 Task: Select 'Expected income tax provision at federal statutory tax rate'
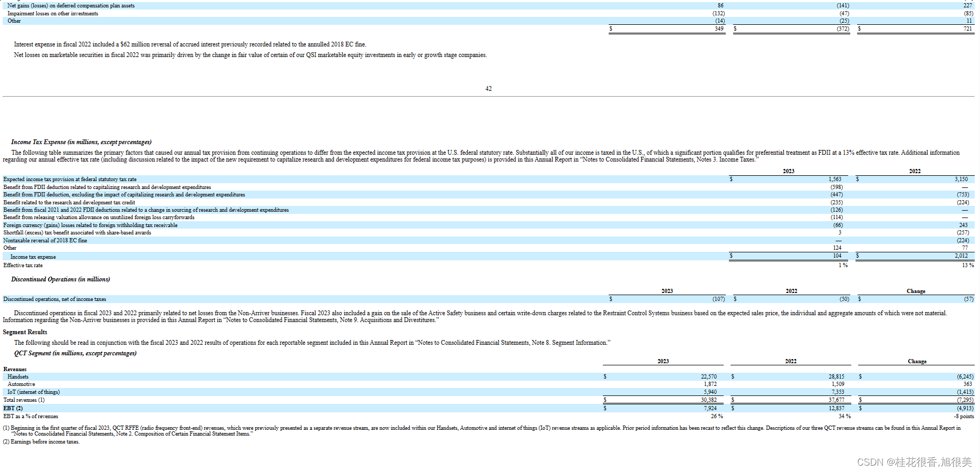click(x=70, y=180)
